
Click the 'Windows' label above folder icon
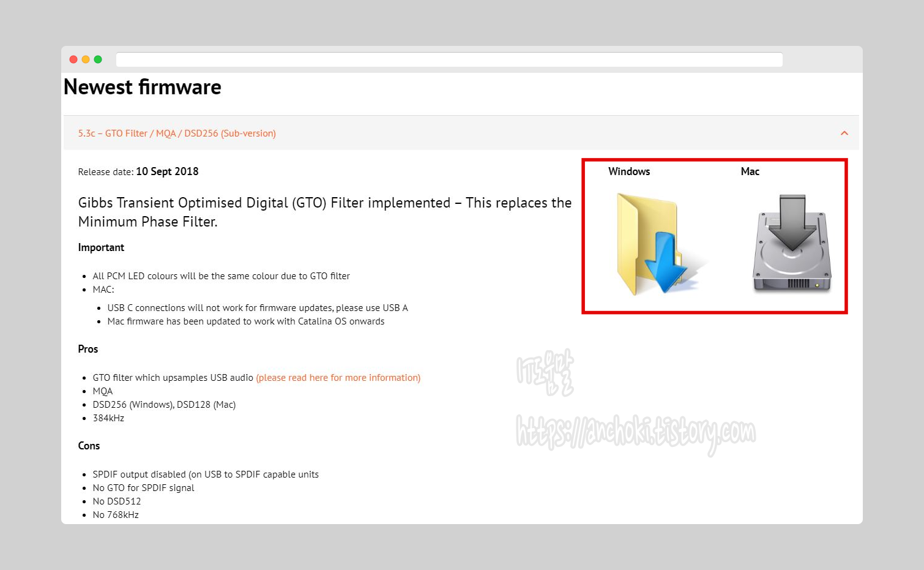[x=629, y=171]
